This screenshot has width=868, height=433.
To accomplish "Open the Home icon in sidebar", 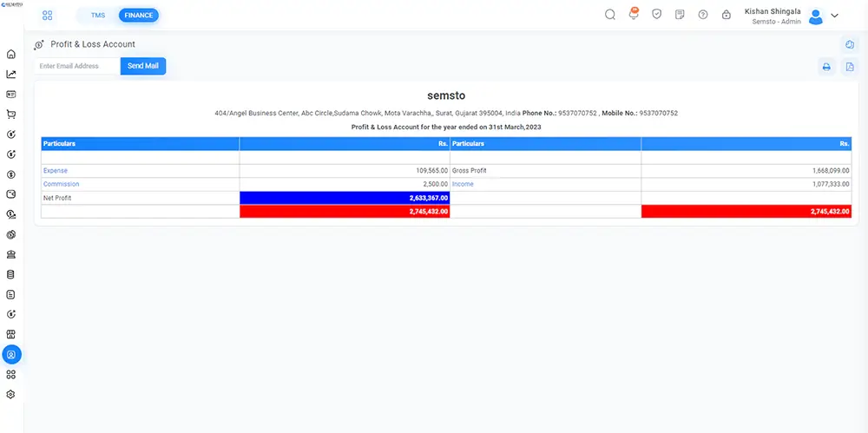I will coord(11,55).
